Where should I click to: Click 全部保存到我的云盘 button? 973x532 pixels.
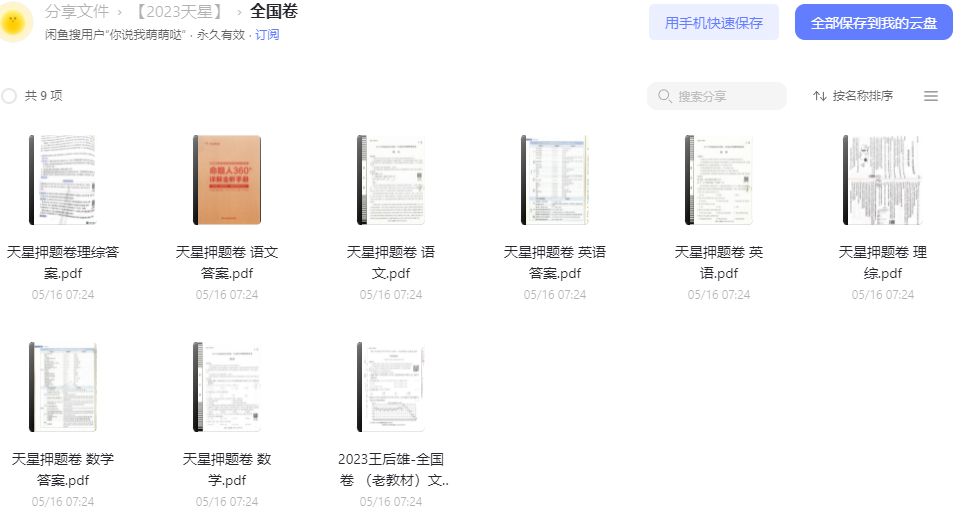pos(874,22)
